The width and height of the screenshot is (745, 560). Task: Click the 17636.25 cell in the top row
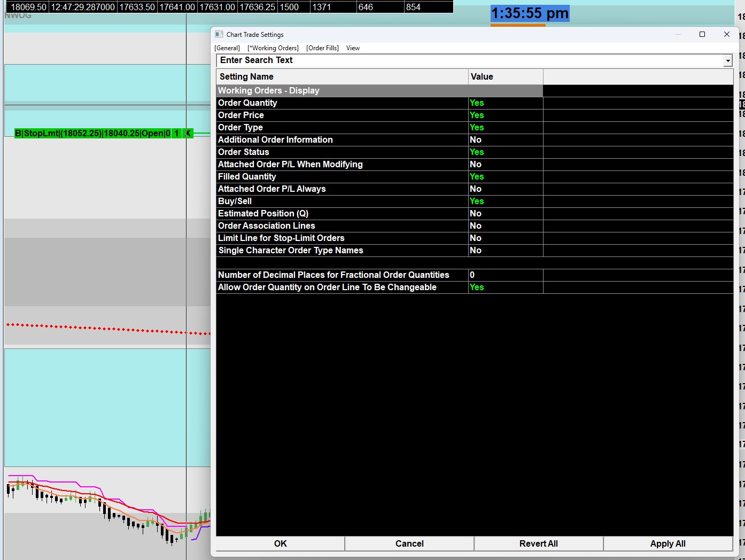258,7
